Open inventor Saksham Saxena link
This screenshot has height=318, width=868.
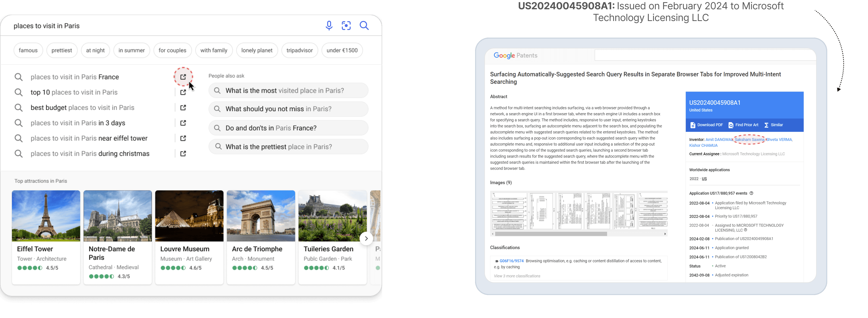pyautogui.click(x=749, y=140)
